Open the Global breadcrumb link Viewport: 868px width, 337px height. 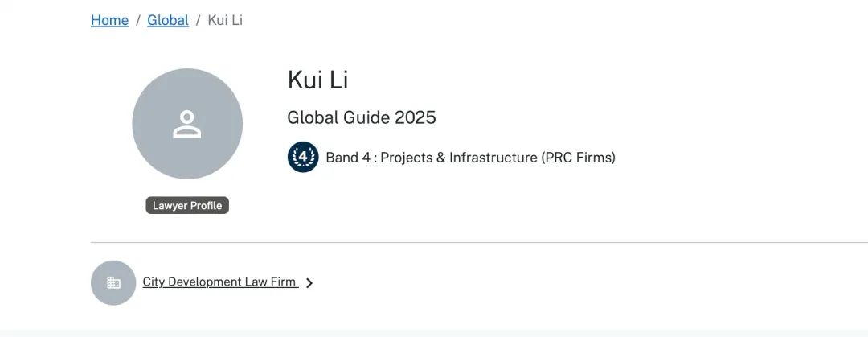168,20
